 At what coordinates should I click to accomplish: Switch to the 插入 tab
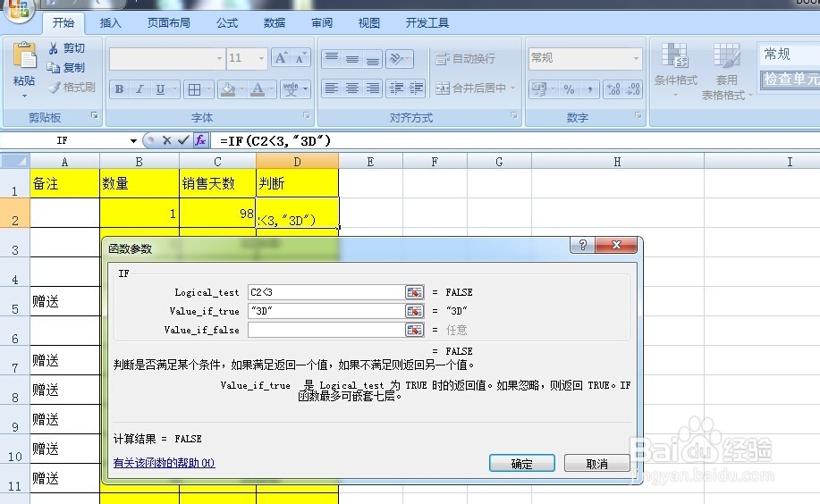click(x=110, y=23)
